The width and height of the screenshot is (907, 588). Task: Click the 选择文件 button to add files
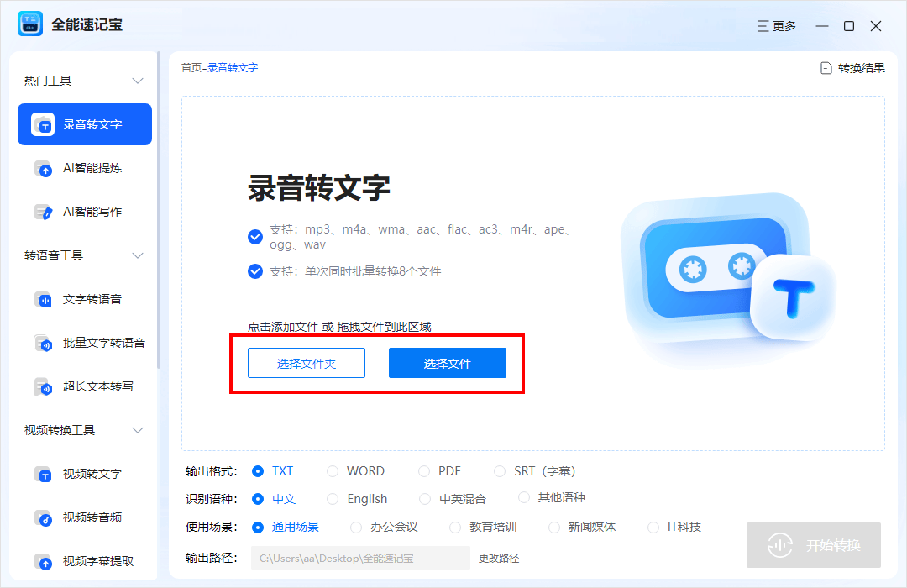coord(447,363)
